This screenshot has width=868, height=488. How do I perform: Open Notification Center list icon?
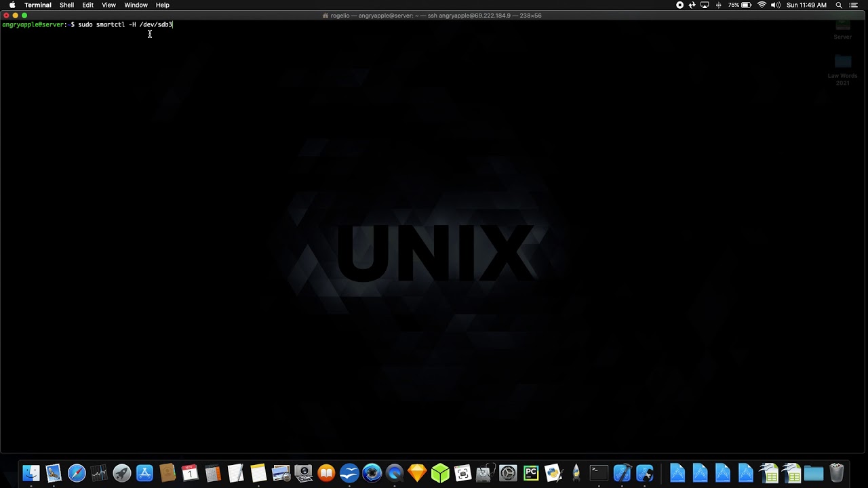[854, 5]
